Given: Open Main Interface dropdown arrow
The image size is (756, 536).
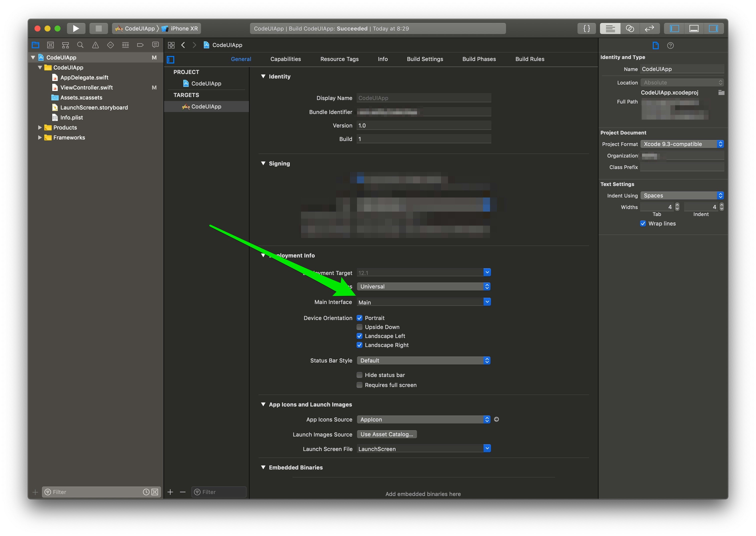Looking at the screenshot, I should coord(487,302).
